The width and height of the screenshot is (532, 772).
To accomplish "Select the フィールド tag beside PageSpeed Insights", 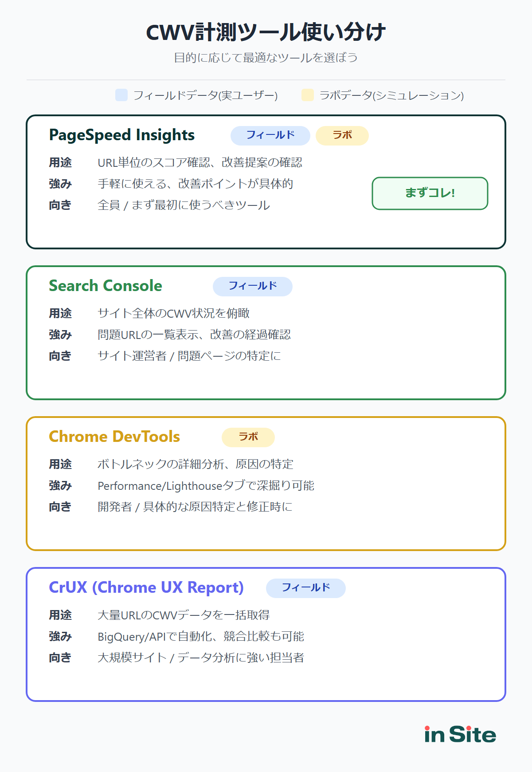I will tap(270, 135).
